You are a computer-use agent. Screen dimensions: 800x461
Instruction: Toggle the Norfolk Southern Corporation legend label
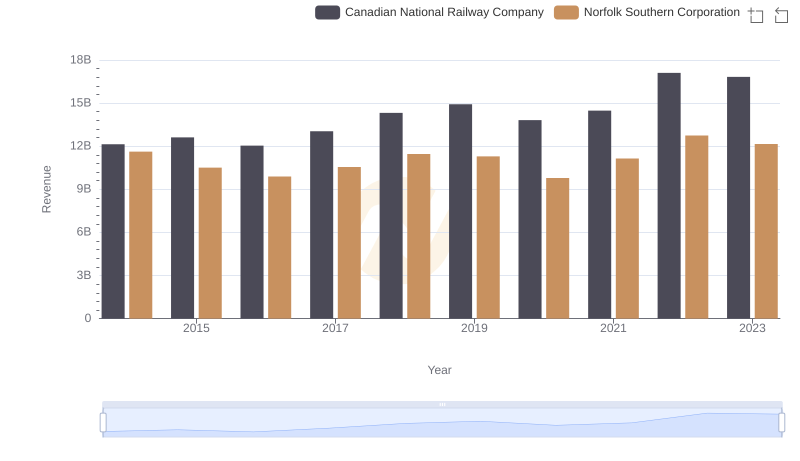[662, 12]
